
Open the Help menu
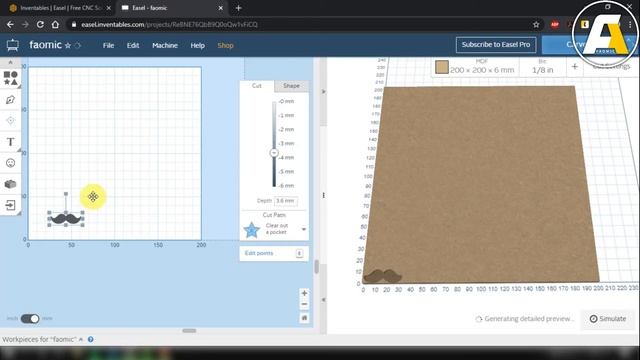[x=198, y=45]
